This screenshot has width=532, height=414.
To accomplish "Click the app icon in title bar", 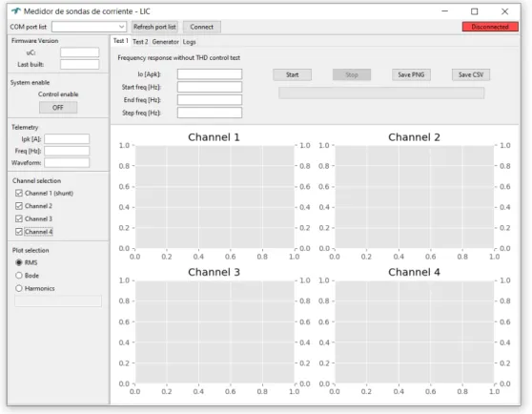I will (x=15, y=11).
